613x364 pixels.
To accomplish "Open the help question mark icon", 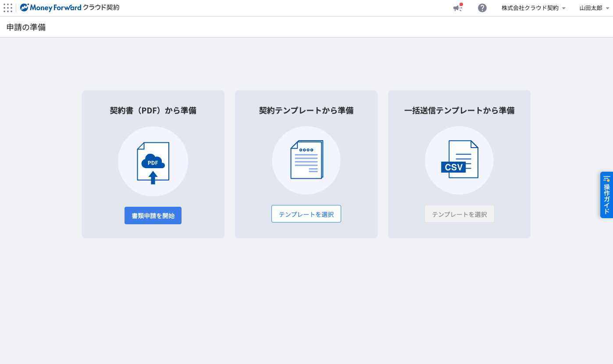I will tap(482, 8).
